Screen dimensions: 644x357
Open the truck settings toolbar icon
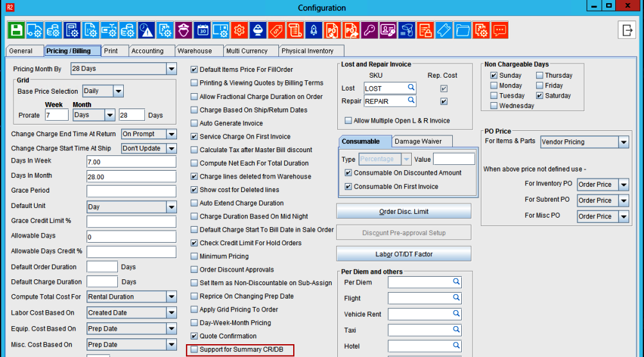pyautogui.click(x=35, y=30)
